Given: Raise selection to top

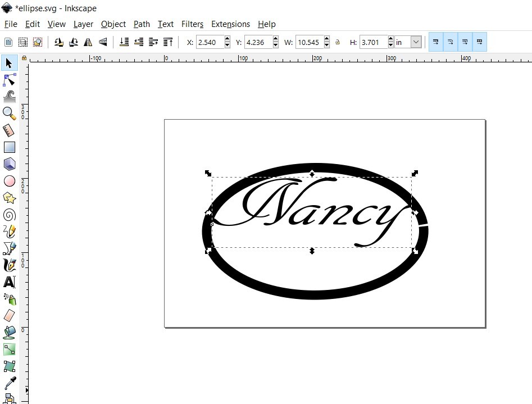Looking at the screenshot, I should (x=168, y=42).
